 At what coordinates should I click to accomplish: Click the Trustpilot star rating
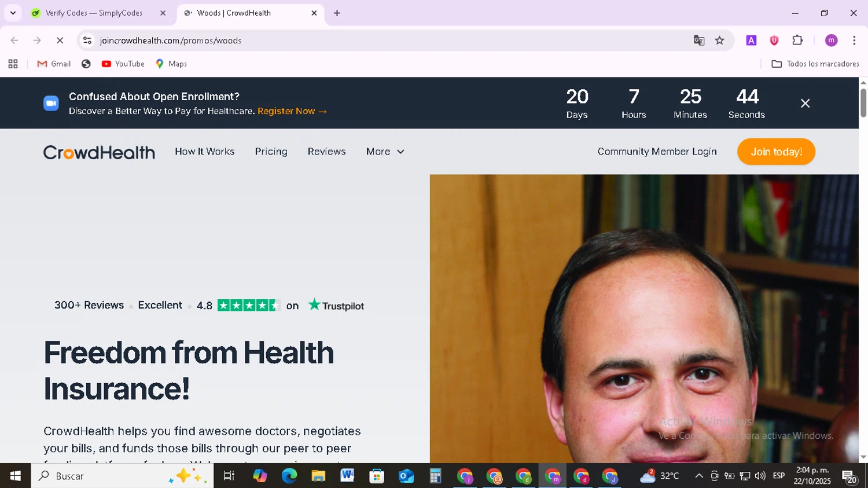click(x=249, y=306)
